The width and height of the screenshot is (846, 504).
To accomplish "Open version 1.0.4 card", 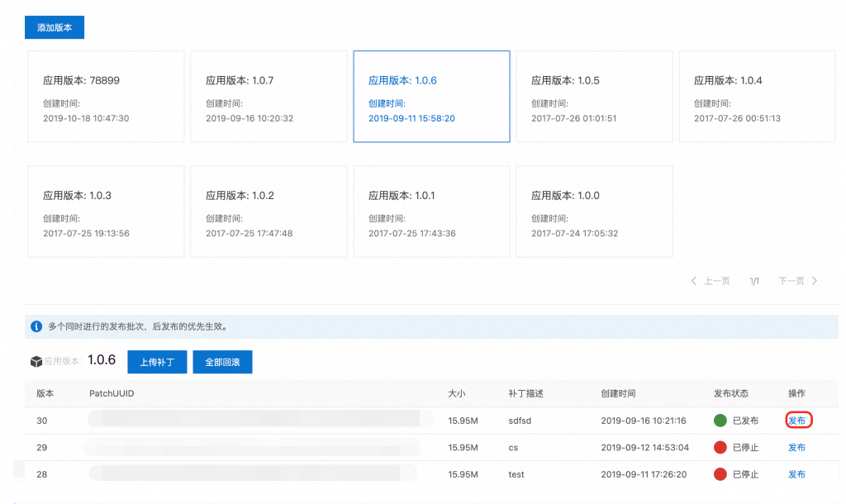I will tap(757, 97).
